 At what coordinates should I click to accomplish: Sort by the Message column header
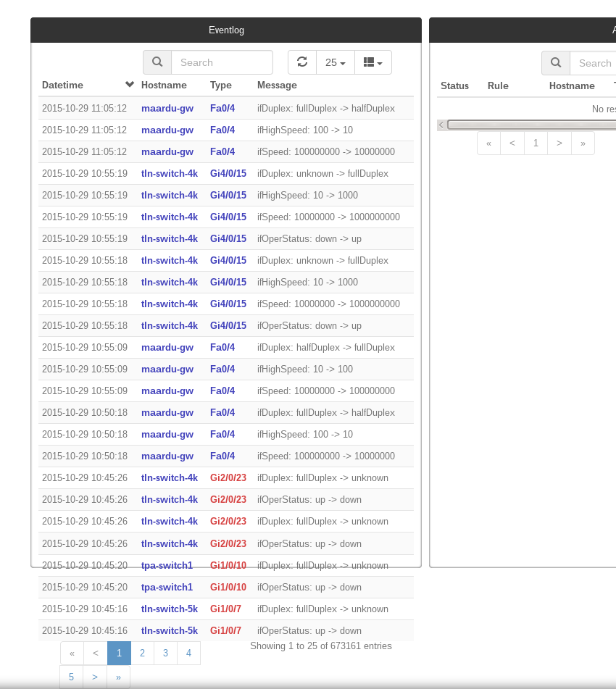[x=277, y=85]
